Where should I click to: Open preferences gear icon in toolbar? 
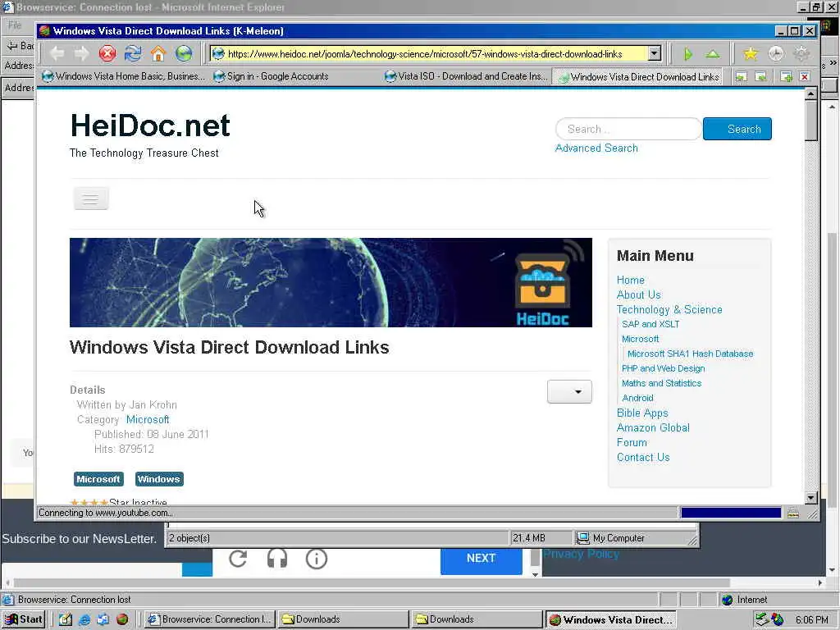coord(801,53)
